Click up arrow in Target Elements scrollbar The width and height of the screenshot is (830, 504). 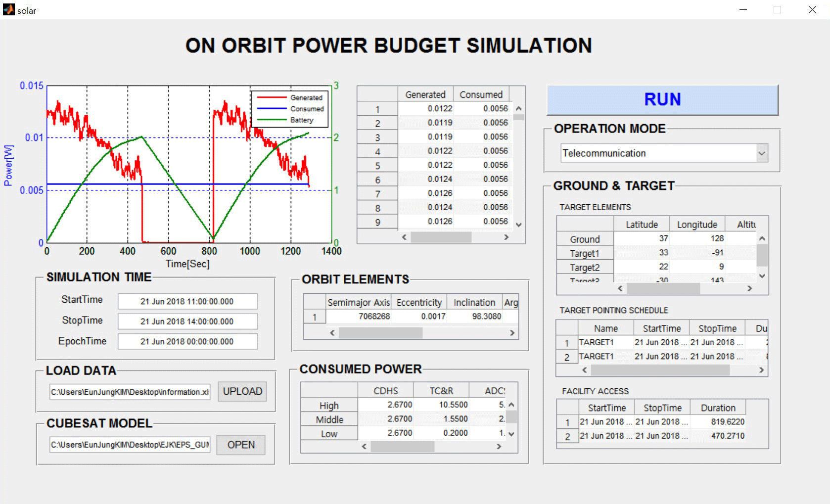(x=762, y=238)
